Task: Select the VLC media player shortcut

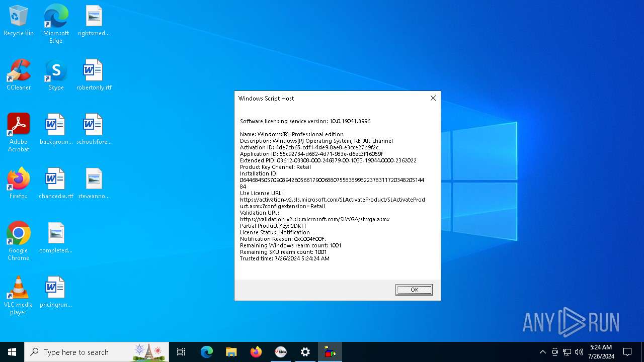Action: coord(19,296)
